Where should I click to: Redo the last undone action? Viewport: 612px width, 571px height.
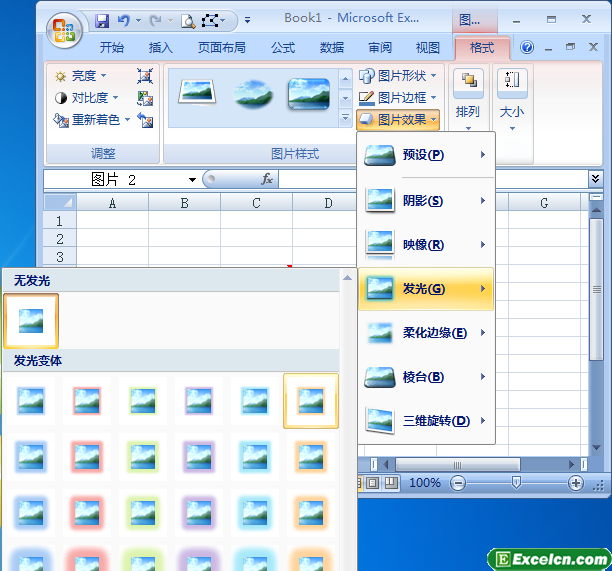155,20
